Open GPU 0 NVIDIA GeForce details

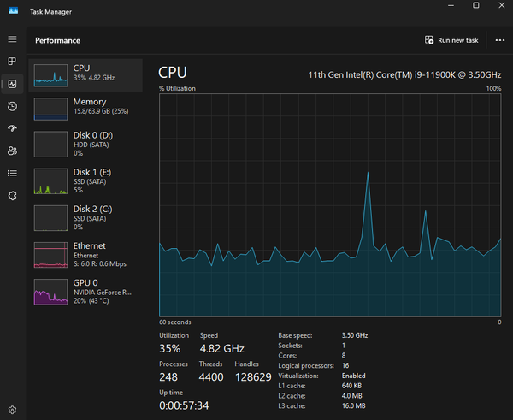click(85, 291)
